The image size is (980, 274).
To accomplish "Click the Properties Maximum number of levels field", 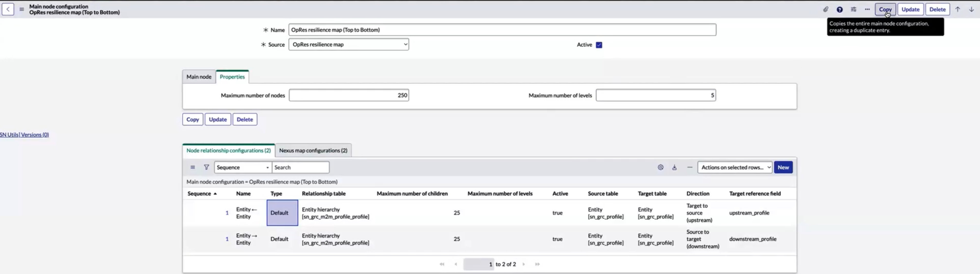I will pos(656,95).
